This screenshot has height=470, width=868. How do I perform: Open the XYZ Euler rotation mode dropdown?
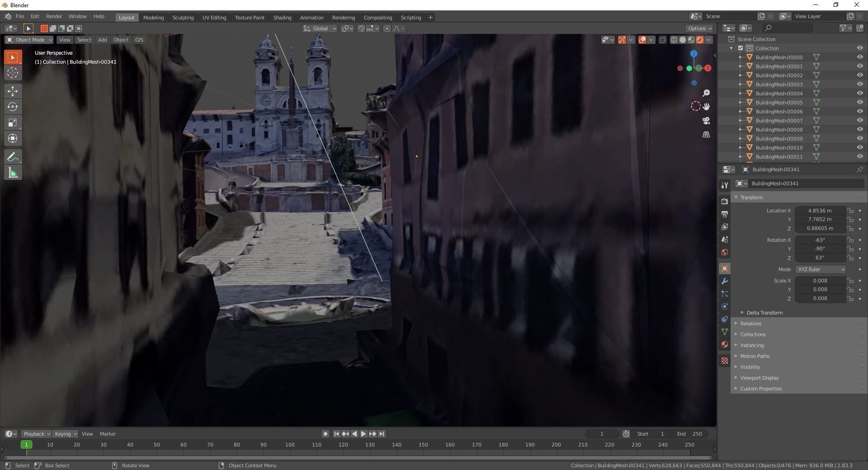coord(820,269)
